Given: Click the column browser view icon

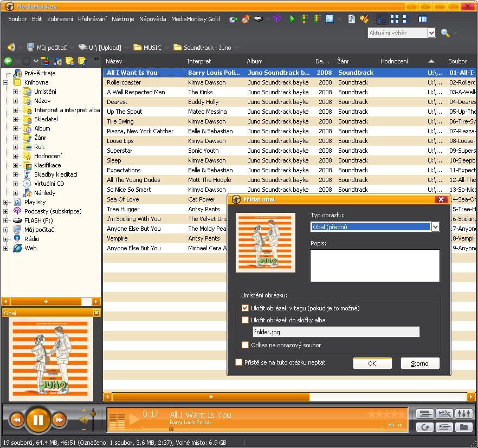Looking at the screenshot, I should (423, 19).
